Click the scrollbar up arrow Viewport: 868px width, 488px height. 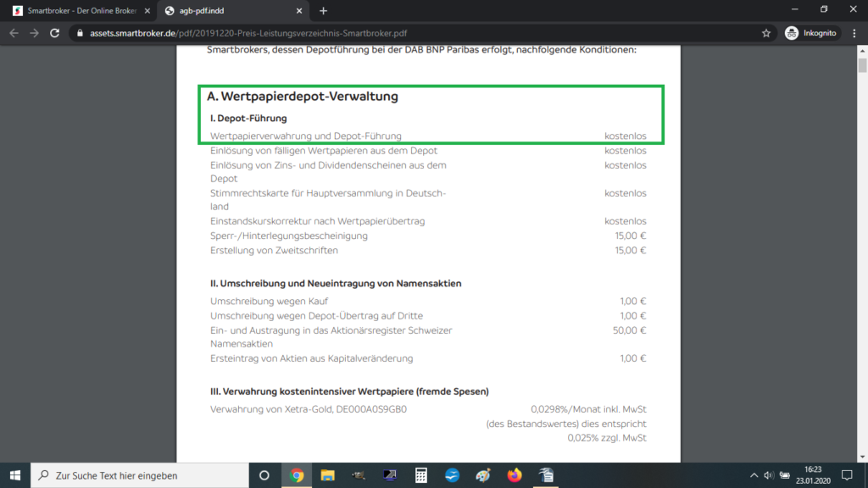tap(862, 50)
